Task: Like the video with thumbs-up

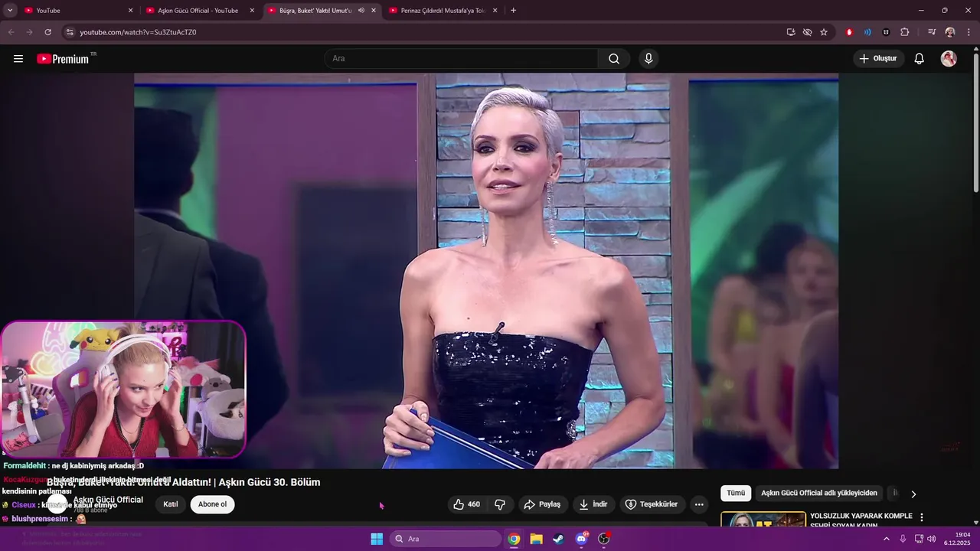Action: [466, 504]
